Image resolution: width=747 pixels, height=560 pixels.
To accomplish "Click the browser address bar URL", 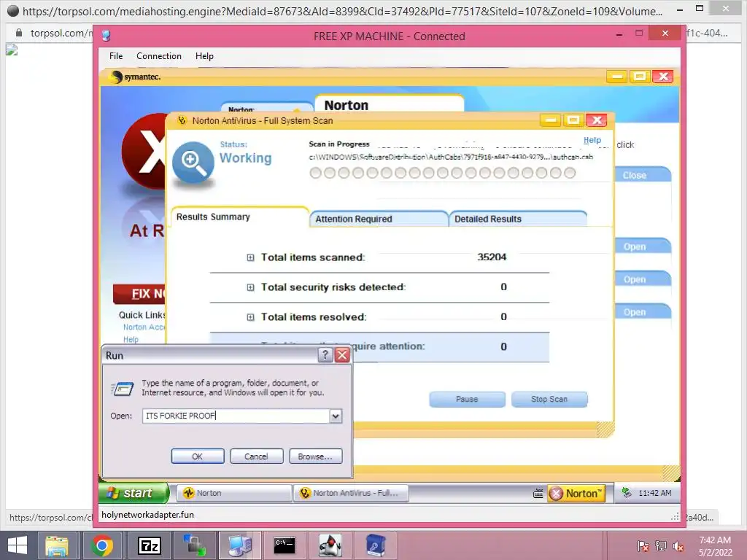I will click(x=342, y=11).
